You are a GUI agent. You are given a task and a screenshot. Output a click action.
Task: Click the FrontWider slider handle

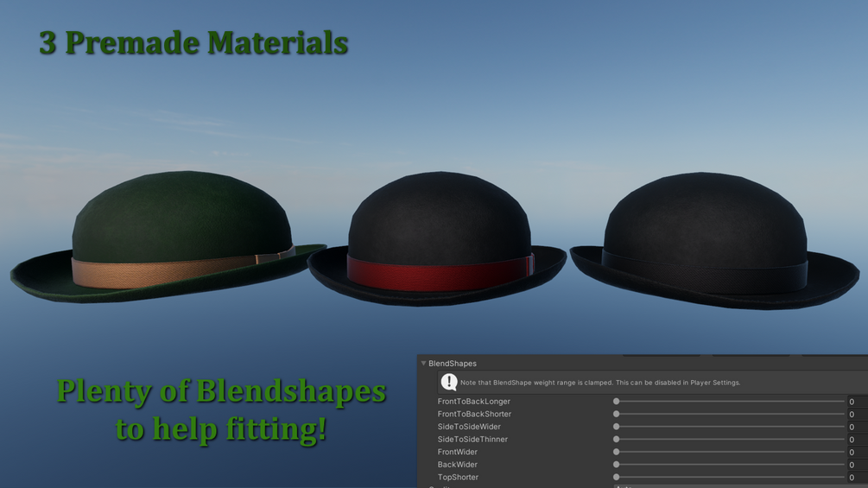[616, 452]
